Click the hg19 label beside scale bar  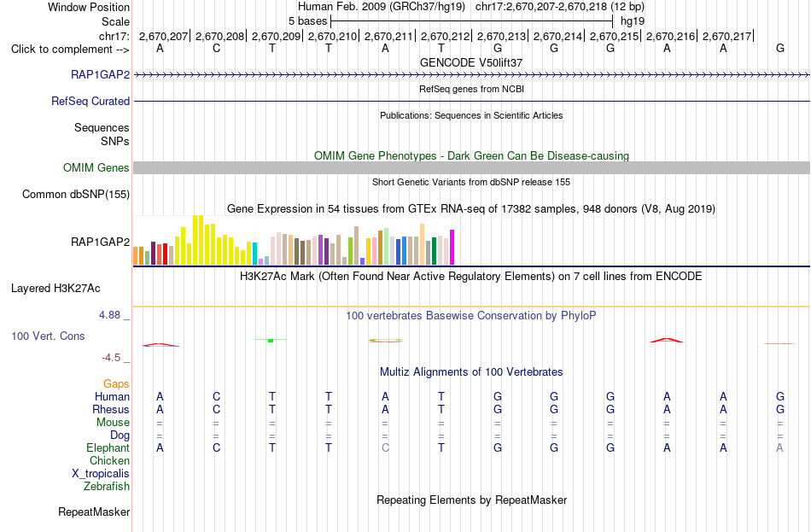pos(633,21)
